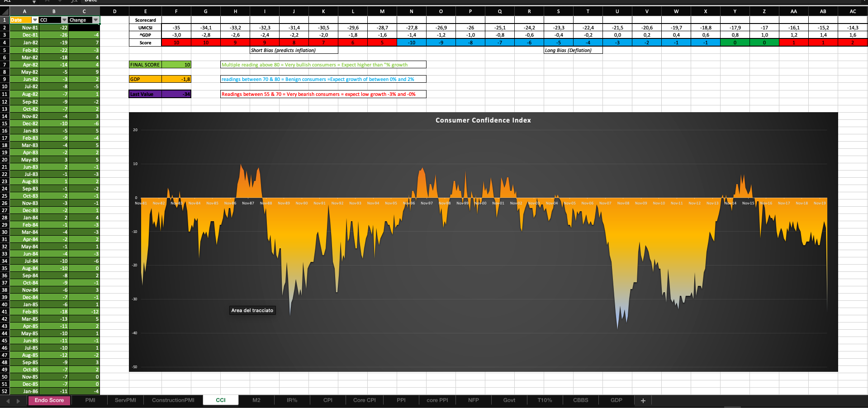
Task: Click the purple Last Value label cell
Action: (x=145, y=94)
